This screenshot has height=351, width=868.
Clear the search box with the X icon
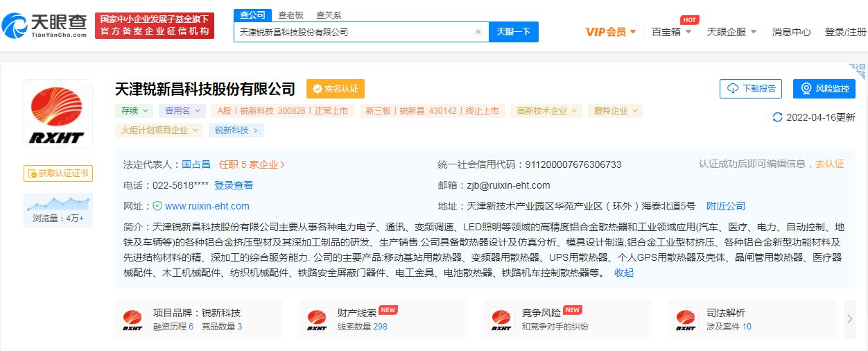coord(478,32)
